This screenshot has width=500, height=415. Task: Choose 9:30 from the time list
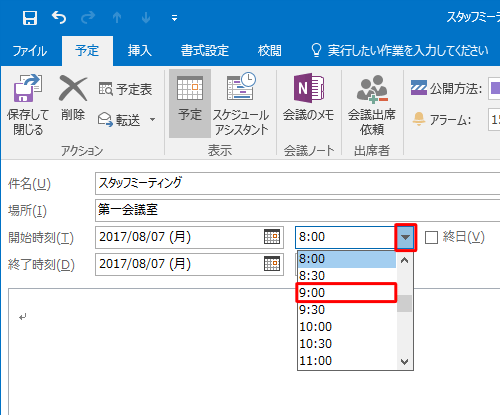(x=347, y=310)
